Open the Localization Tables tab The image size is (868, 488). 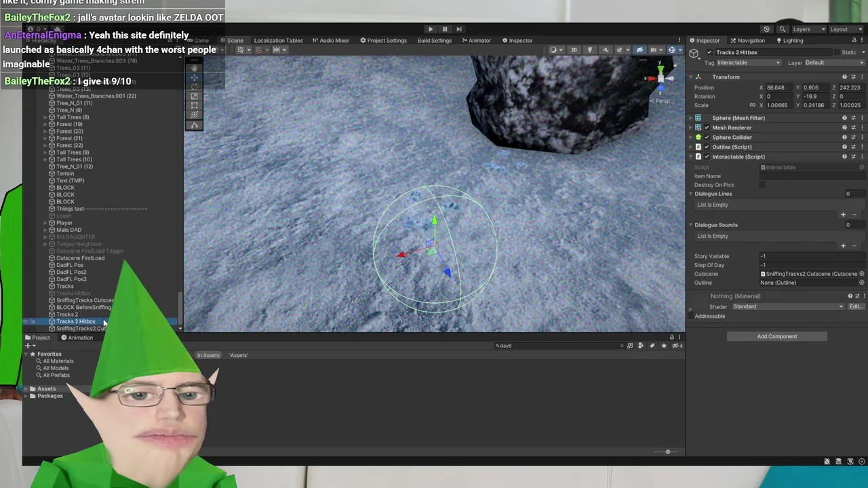coord(278,41)
